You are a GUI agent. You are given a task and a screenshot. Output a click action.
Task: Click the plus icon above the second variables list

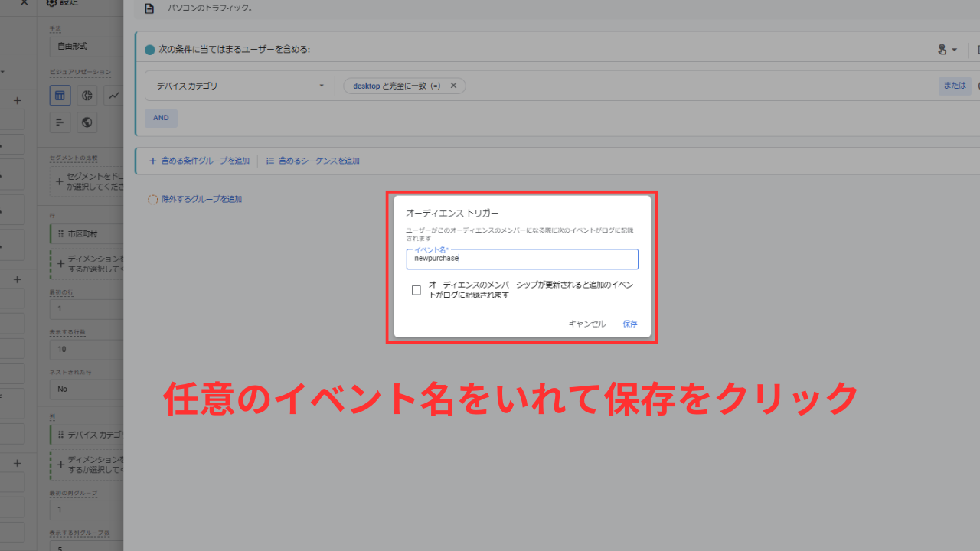17,280
